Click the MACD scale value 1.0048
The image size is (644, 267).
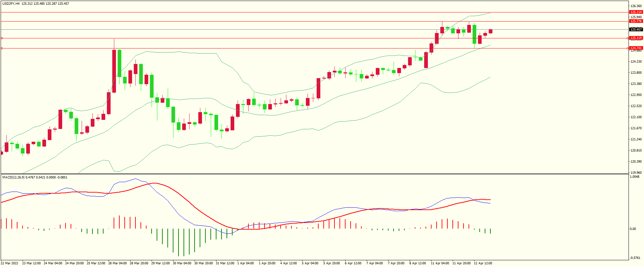635,177
